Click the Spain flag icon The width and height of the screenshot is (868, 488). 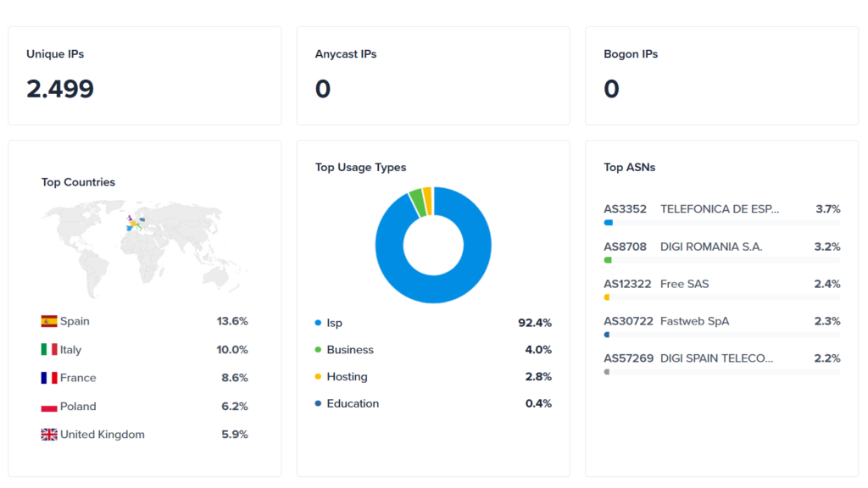[x=49, y=321]
